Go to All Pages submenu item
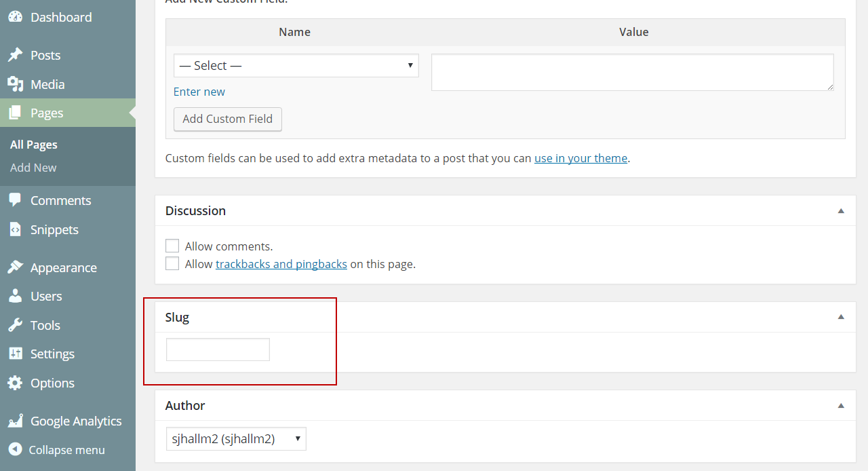868x471 pixels. (x=34, y=145)
